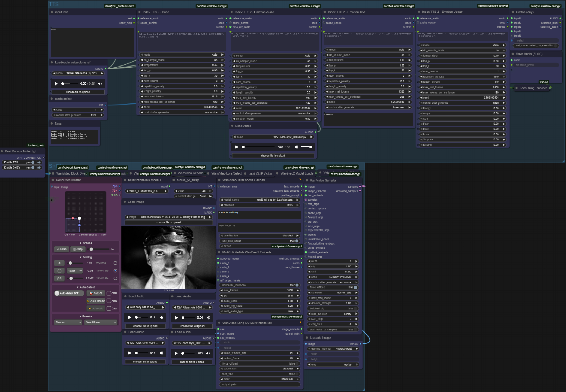Collapse the WanVideo Sampler node
The height and width of the screenshot is (392, 566).
[x=307, y=181]
